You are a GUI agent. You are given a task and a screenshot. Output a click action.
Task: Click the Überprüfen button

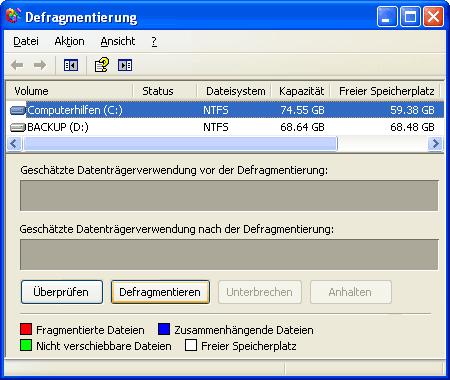point(62,292)
